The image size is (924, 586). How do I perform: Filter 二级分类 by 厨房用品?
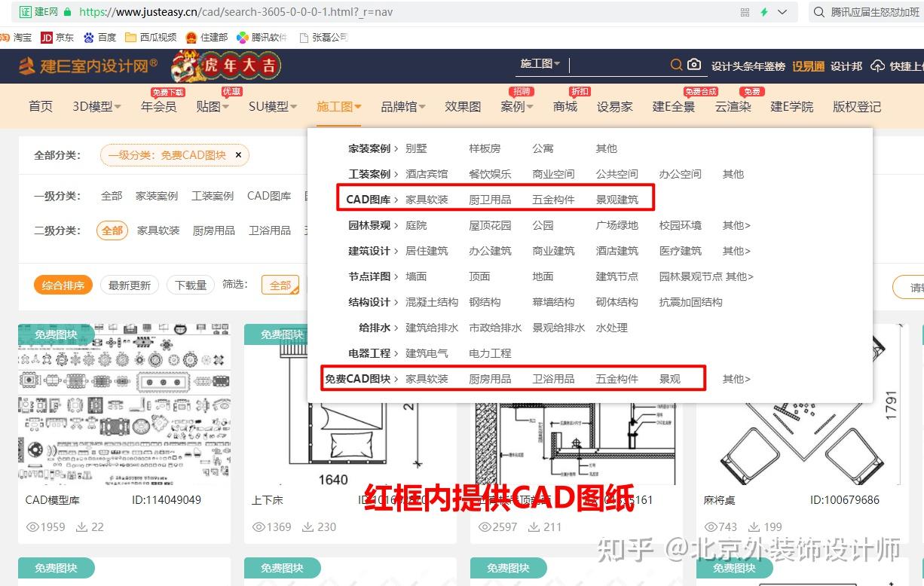pos(214,230)
